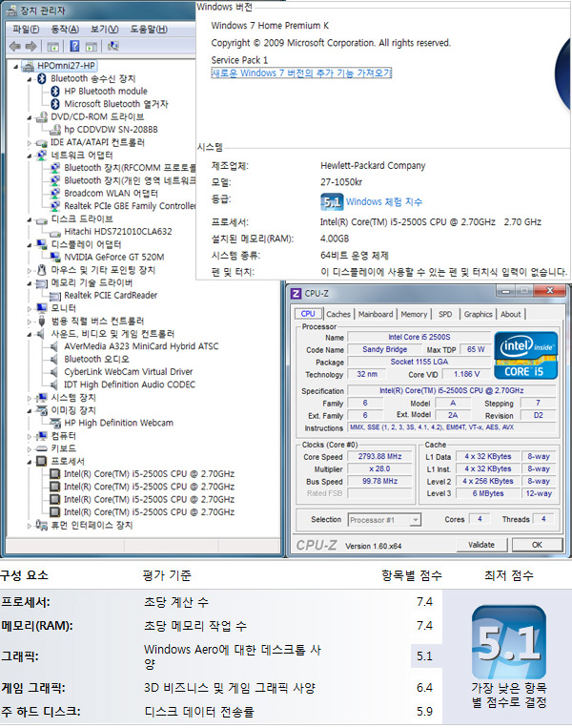Click the model value 27-1050kr

click(x=341, y=182)
